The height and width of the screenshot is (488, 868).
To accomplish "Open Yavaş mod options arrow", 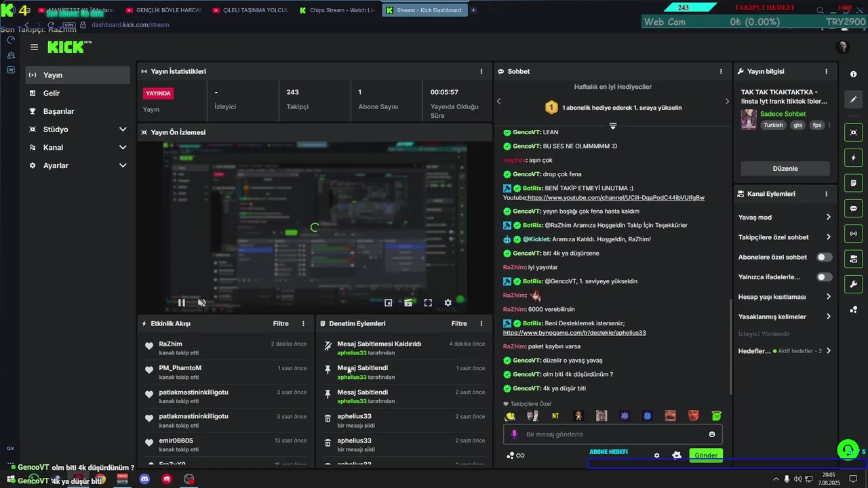I will coord(828,218).
